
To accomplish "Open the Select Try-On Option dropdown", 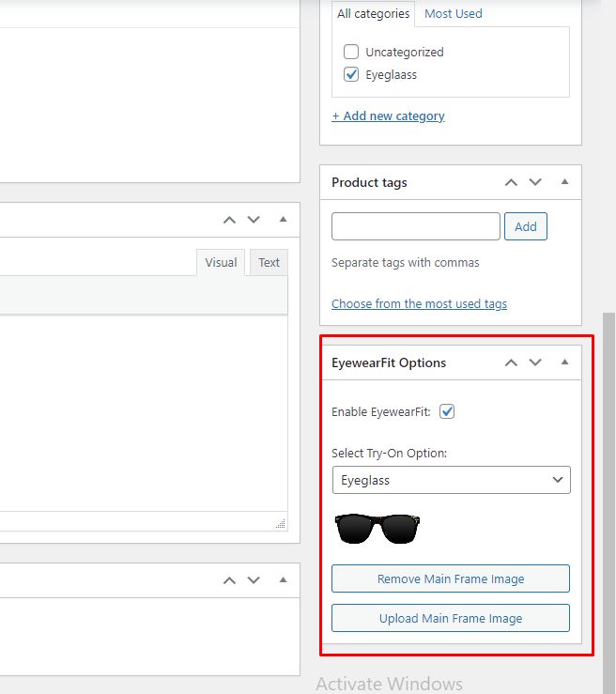I will point(451,480).
